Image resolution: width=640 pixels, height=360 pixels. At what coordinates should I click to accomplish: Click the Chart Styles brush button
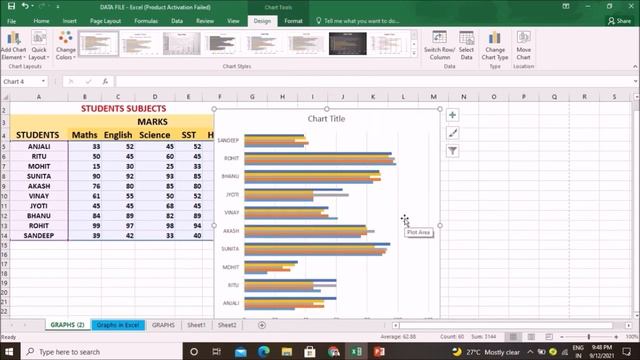coord(452,133)
